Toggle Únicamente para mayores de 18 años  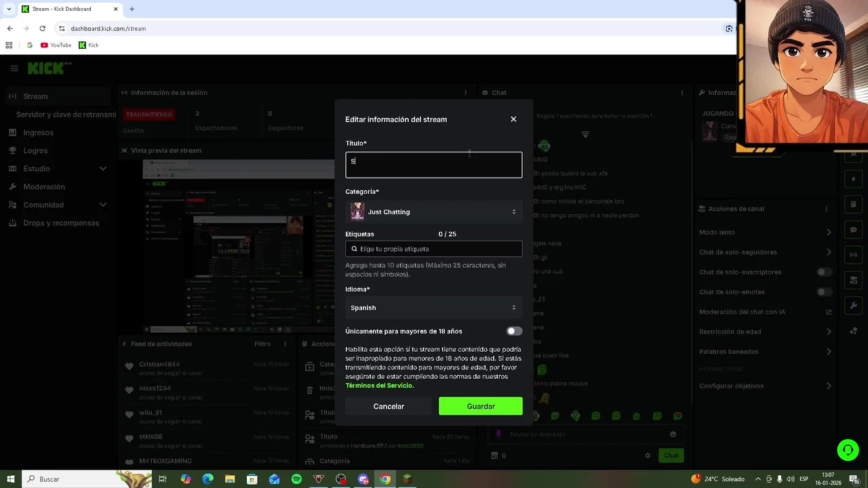(x=514, y=331)
